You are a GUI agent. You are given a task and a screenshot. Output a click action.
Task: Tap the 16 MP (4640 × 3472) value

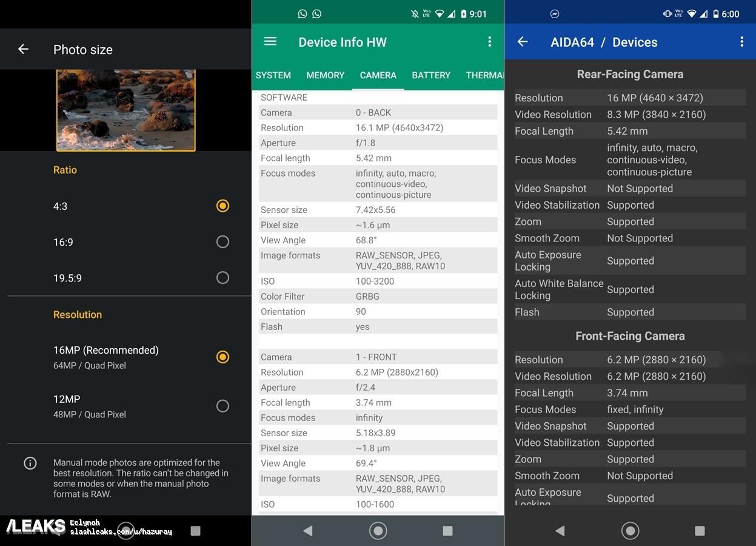pos(655,98)
